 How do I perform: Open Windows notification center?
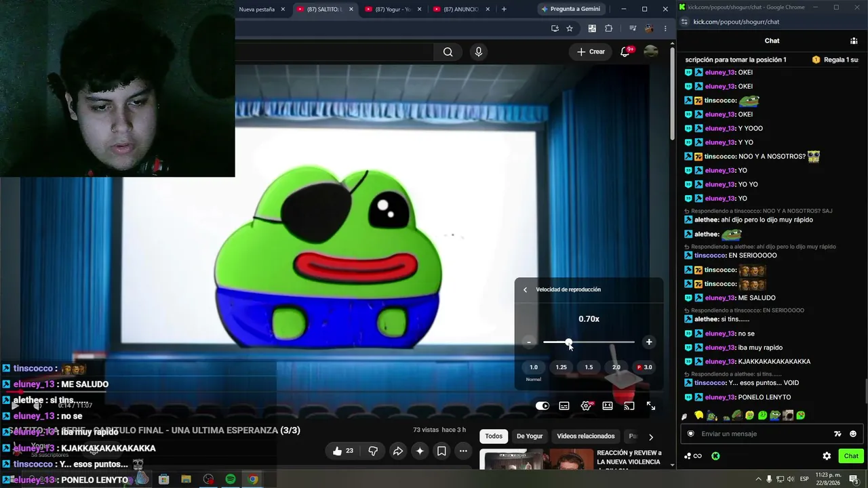[x=855, y=479]
